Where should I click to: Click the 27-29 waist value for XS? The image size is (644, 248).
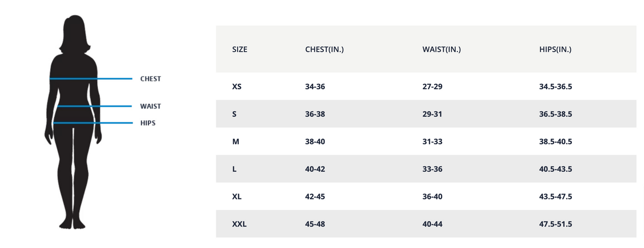point(432,87)
